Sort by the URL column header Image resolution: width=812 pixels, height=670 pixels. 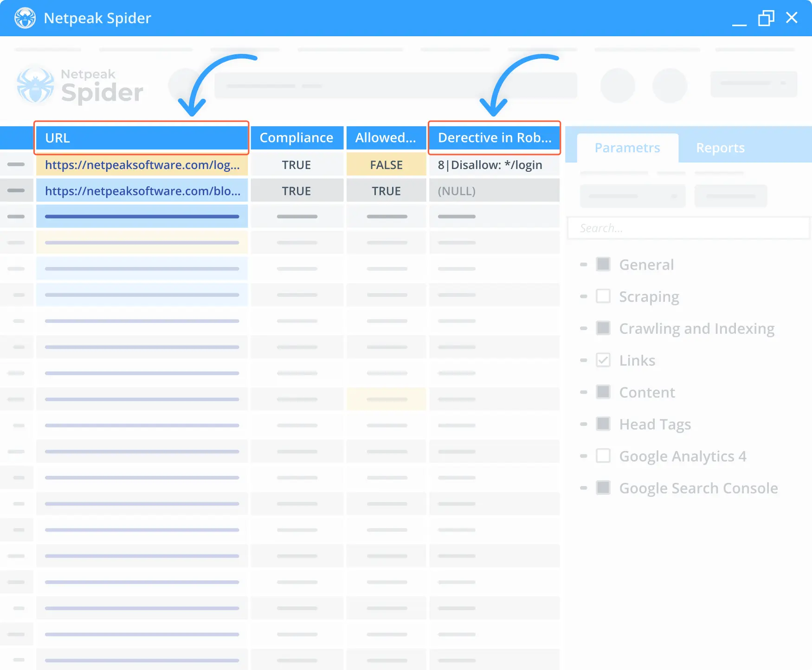pos(142,138)
